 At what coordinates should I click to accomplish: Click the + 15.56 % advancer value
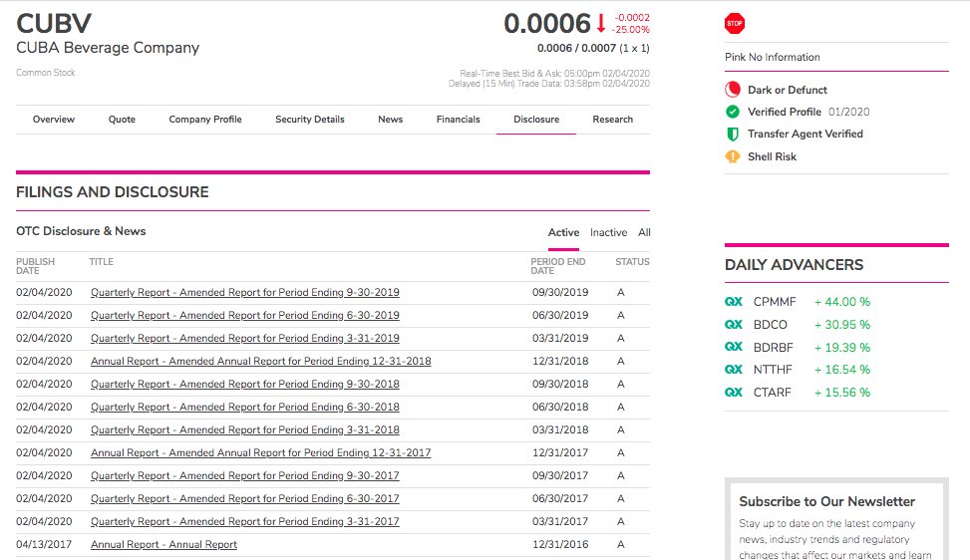pyautogui.click(x=842, y=393)
